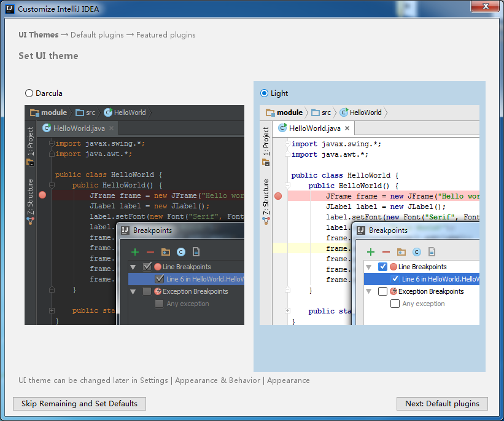Viewport: 504px width, 421px height.
Task: Click HelloWorld.java tab in Darcula preview
Action: point(79,128)
